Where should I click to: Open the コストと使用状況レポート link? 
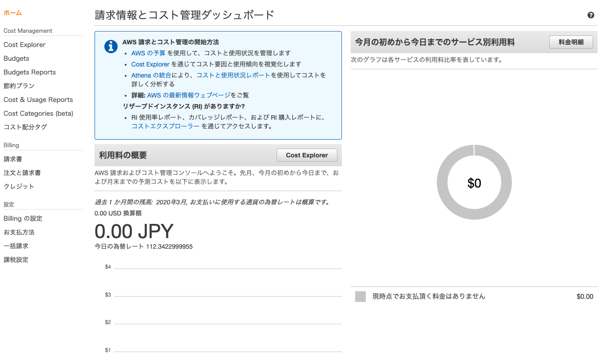point(233,75)
